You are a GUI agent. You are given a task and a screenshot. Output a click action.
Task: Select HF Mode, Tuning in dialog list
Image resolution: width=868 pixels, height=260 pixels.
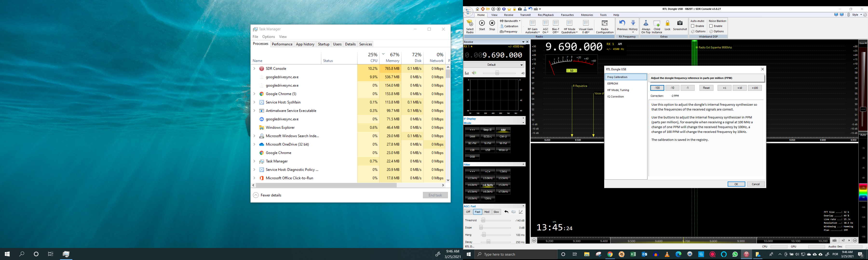[618, 90]
